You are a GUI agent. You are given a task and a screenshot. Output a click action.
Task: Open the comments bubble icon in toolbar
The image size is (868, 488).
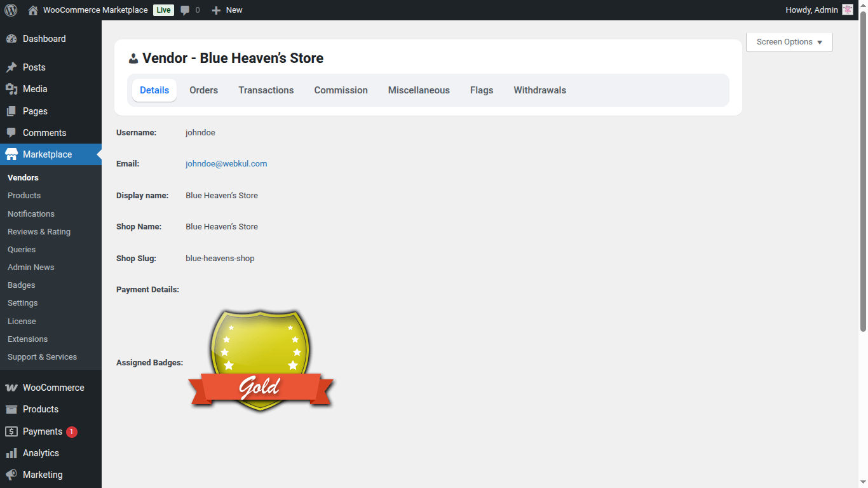tap(186, 10)
